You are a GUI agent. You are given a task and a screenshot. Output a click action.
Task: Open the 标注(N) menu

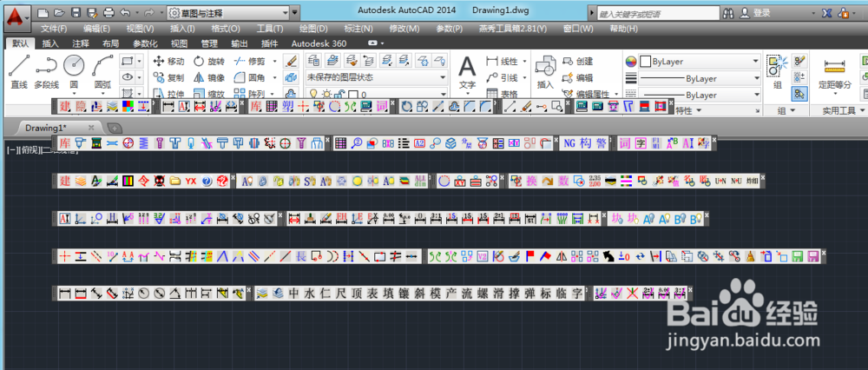click(x=358, y=29)
